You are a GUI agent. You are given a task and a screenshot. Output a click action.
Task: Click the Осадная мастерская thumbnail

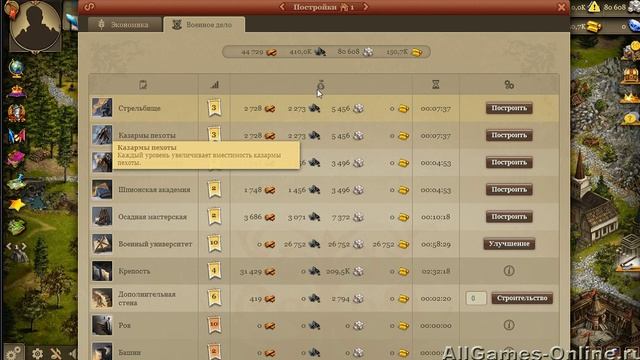coord(102,217)
